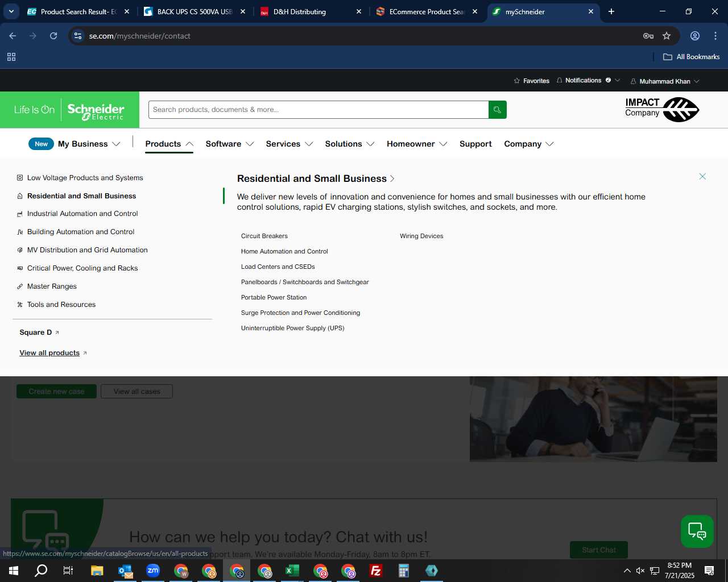Image resolution: width=728 pixels, height=582 pixels.
Task: Open Surge Protection and Power Conditioning link
Action: click(300, 313)
